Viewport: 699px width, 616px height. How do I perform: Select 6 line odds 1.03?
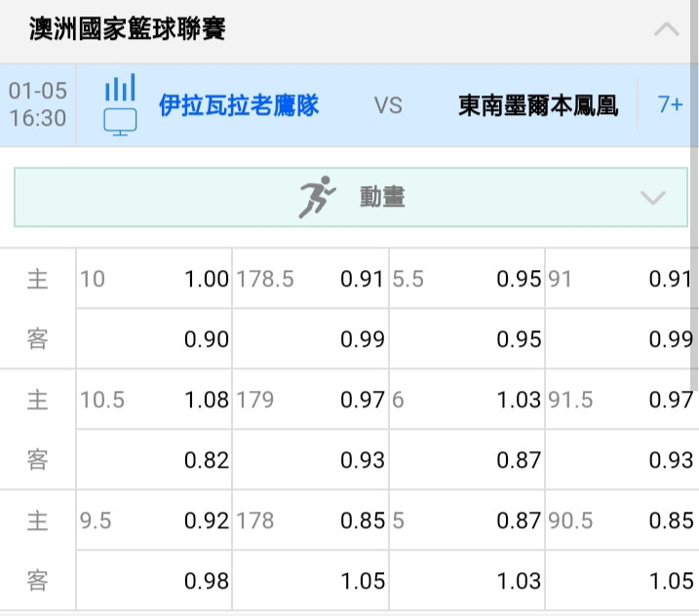click(x=467, y=400)
